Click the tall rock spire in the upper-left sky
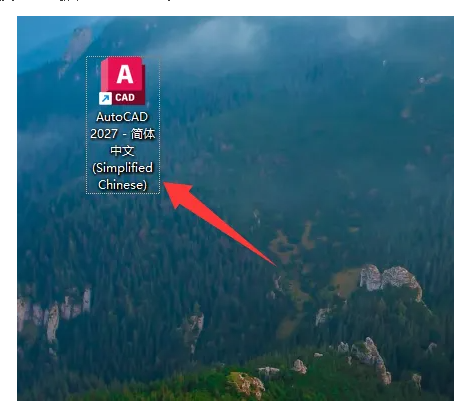Screen dimensions: 461x412 [x=76, y=50]
